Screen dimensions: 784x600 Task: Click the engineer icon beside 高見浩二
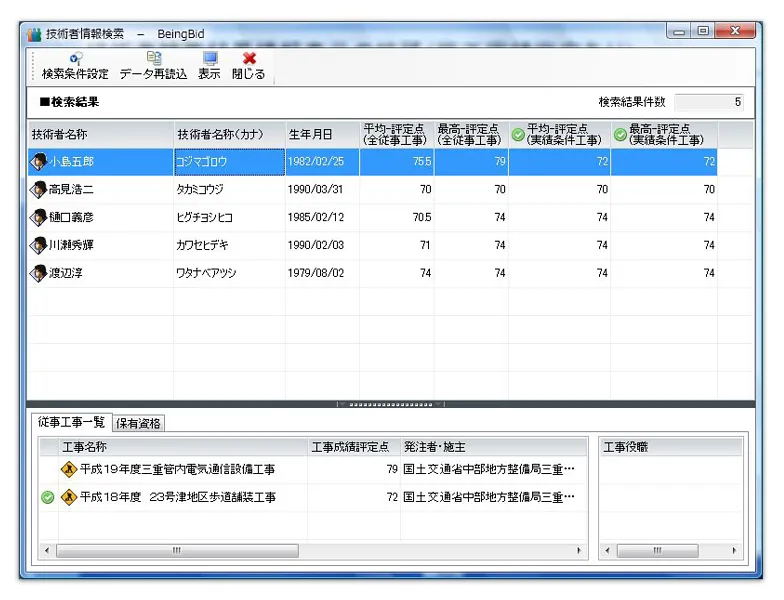pos(39,189)
